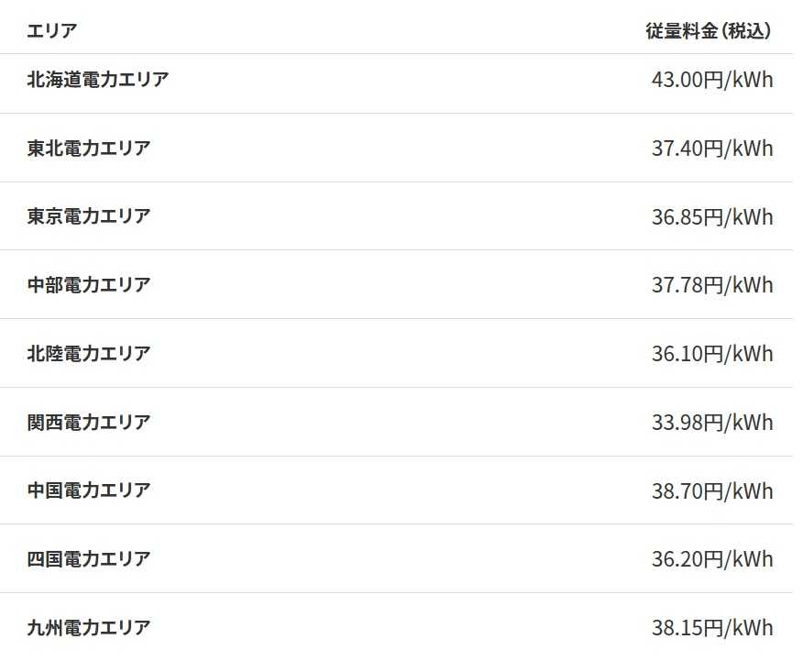
Task: Click the 36.85円/kWh price cell
Action: click(x=712, y=217)
